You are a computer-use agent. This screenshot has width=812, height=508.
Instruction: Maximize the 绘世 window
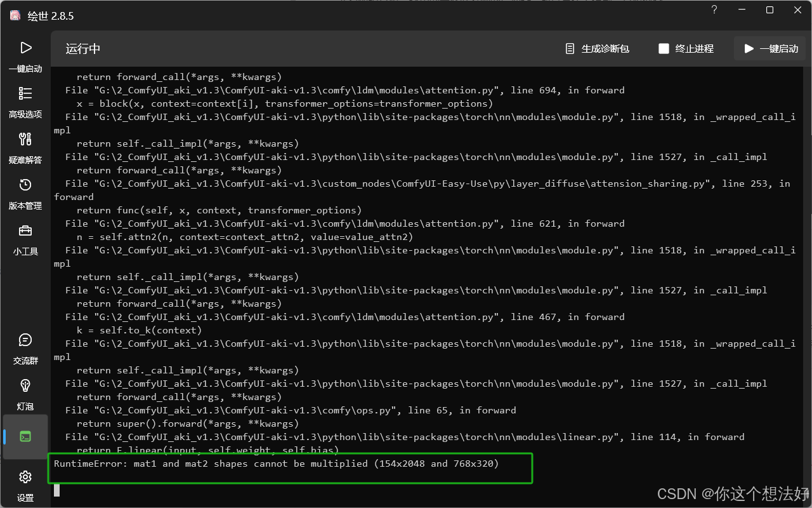[x=769, y=10]
